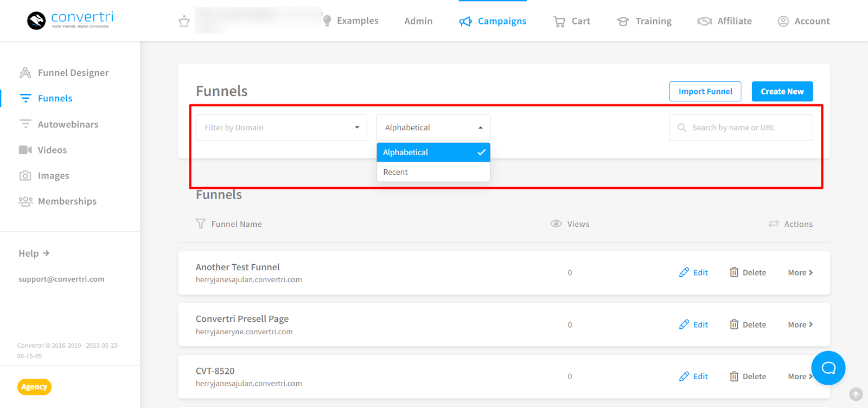
Task: Select Memberships in sidebar
Action: click(x=58, y=201)
